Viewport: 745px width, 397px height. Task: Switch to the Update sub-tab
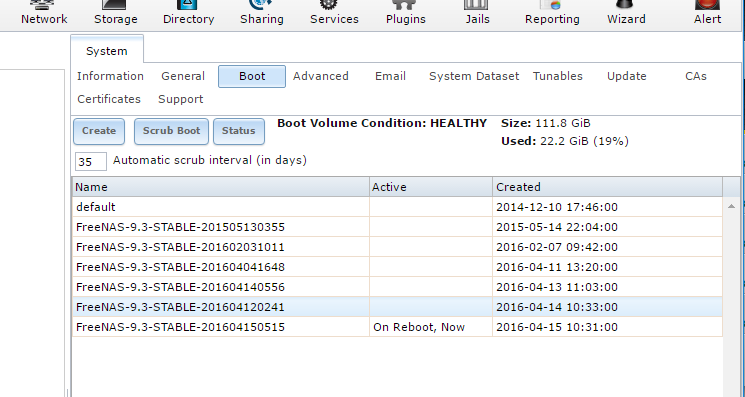(626, 76)
